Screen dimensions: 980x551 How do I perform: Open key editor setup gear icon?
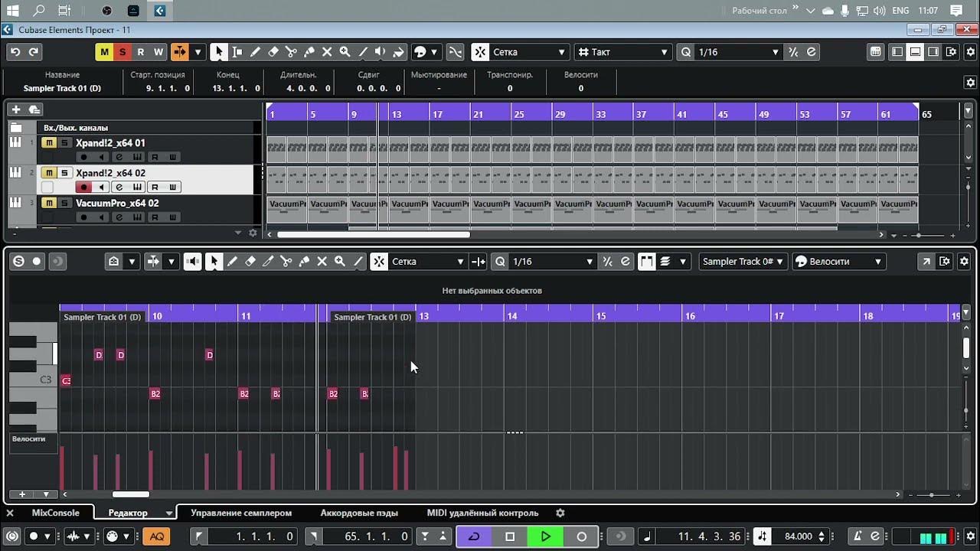964,262
